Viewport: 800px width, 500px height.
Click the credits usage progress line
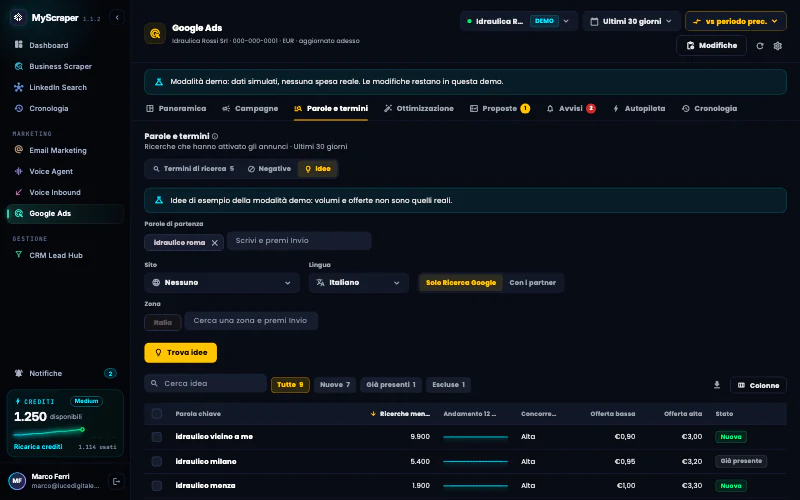point(49,432)
